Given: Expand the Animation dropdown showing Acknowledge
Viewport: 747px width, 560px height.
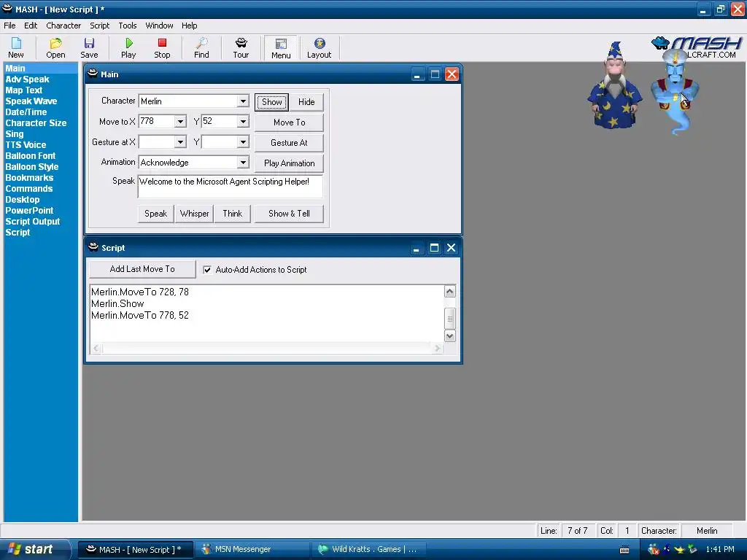Looking at the screenshot, I should pos(243,163).
